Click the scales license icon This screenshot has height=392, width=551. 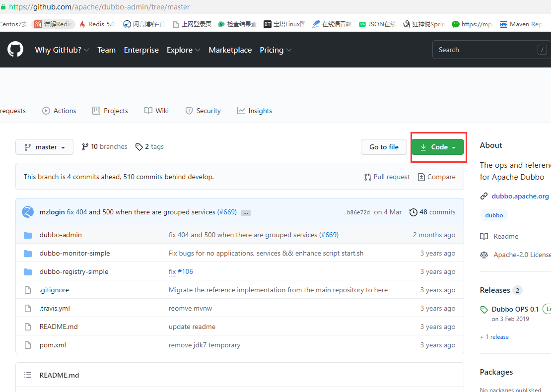coord(484,255)
